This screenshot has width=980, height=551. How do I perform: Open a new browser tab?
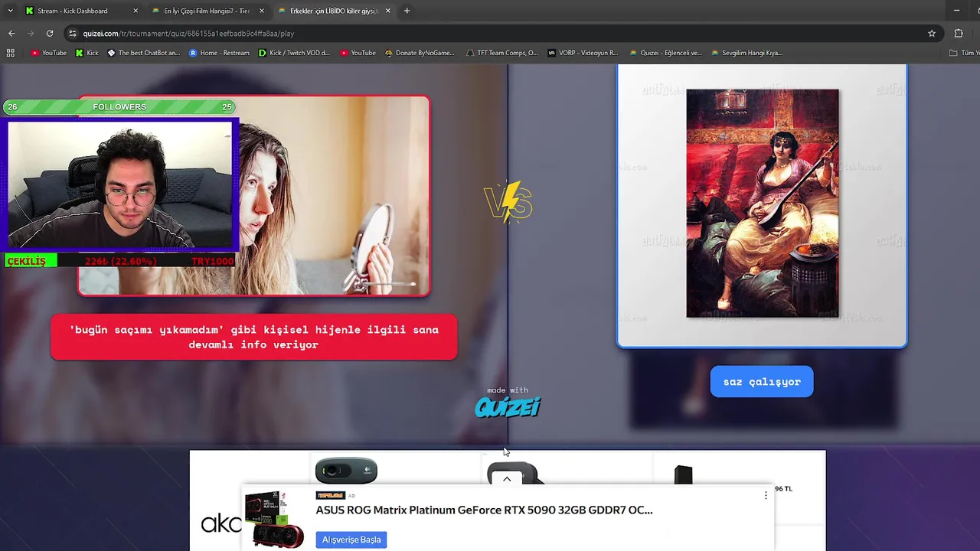407,11
